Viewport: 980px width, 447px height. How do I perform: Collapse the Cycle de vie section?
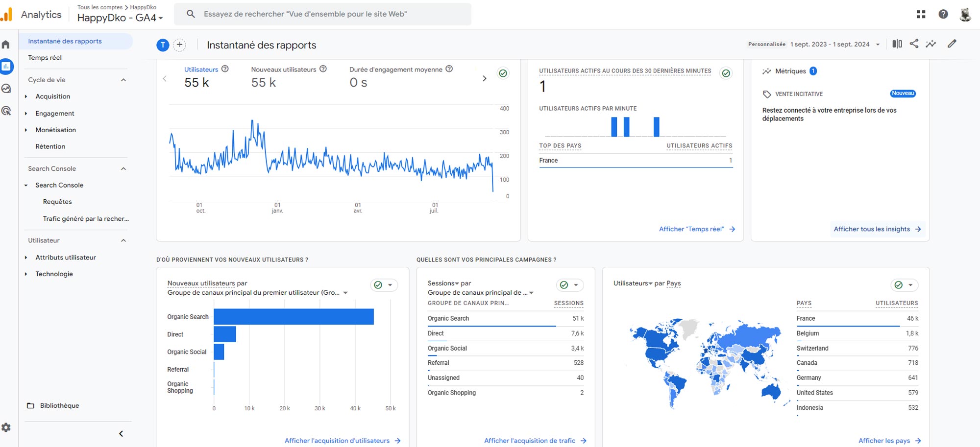[x=123, y=80]
